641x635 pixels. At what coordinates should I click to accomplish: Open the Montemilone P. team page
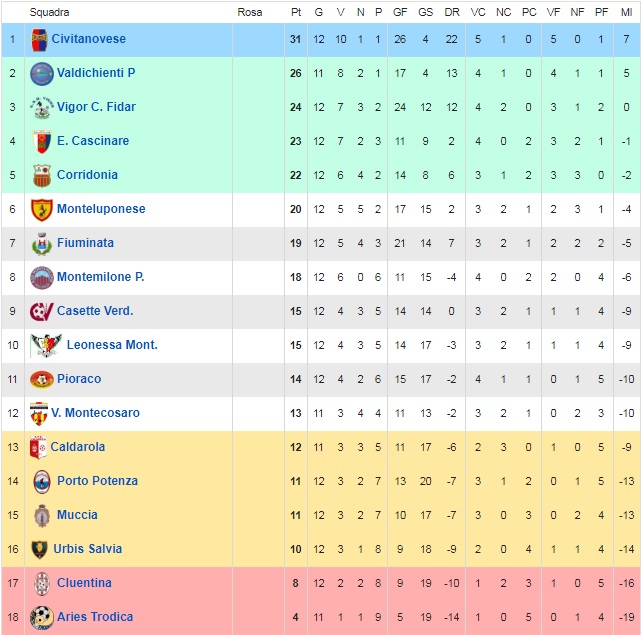pyautogui.click(x=101, y=277)
